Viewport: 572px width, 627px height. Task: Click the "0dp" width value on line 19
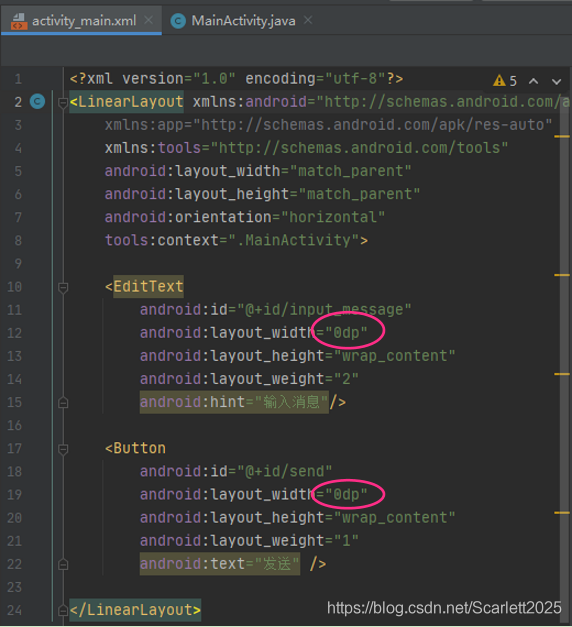click(346, 495)
